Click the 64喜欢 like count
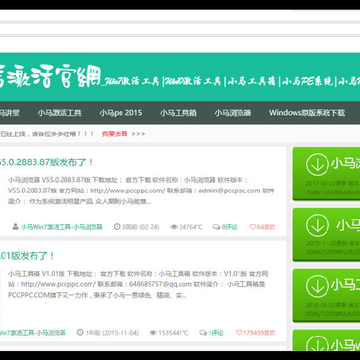 tap(266, 227)
